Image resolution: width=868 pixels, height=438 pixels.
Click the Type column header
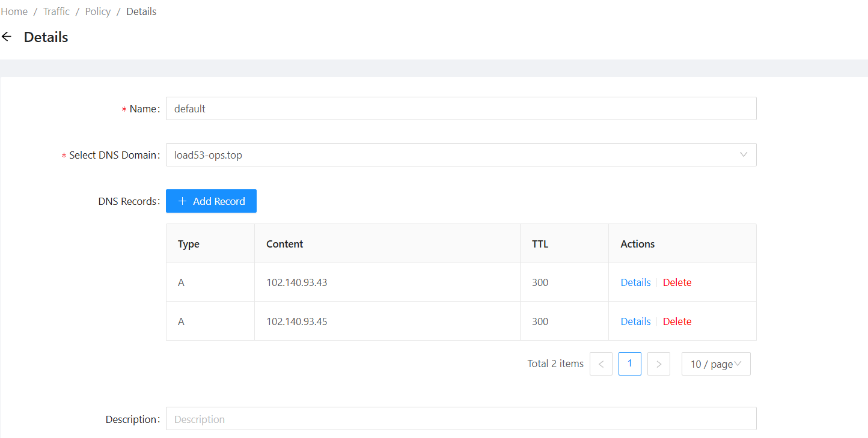(189, 244)
